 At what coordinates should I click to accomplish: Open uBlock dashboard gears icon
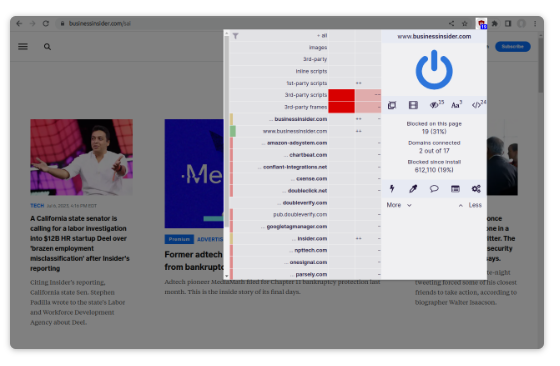[x=476, y=189]
